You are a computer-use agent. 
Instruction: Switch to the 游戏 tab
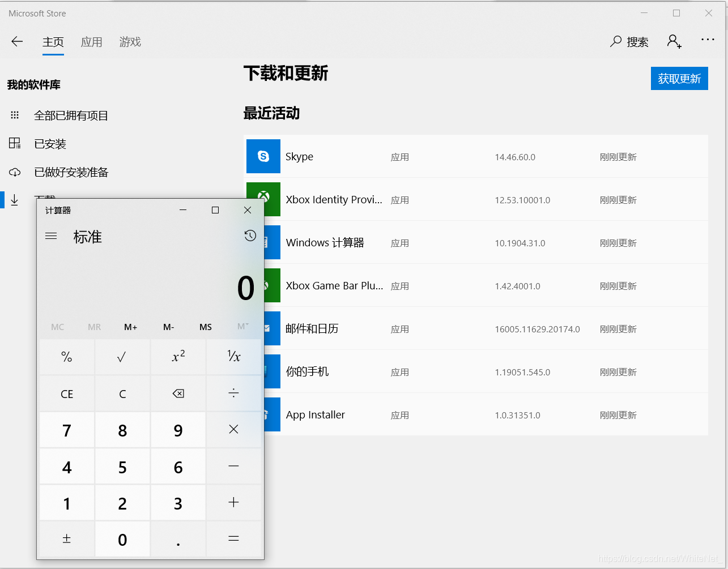pos(130,42)
